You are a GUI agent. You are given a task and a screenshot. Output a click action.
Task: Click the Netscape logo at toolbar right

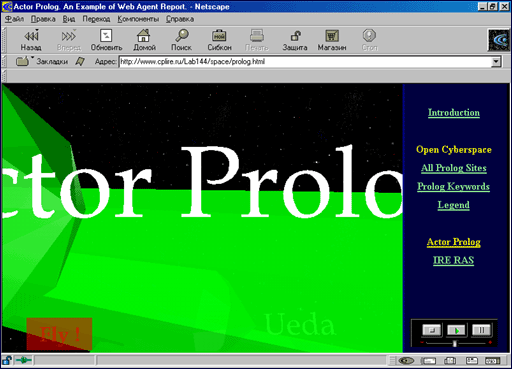(499, 40)
